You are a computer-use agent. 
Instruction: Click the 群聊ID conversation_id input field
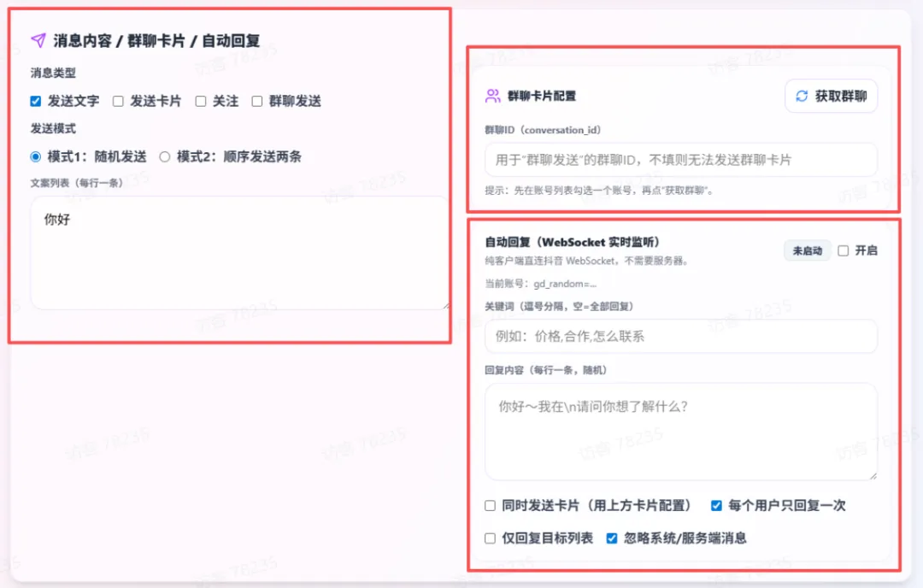tap(681, 160)
